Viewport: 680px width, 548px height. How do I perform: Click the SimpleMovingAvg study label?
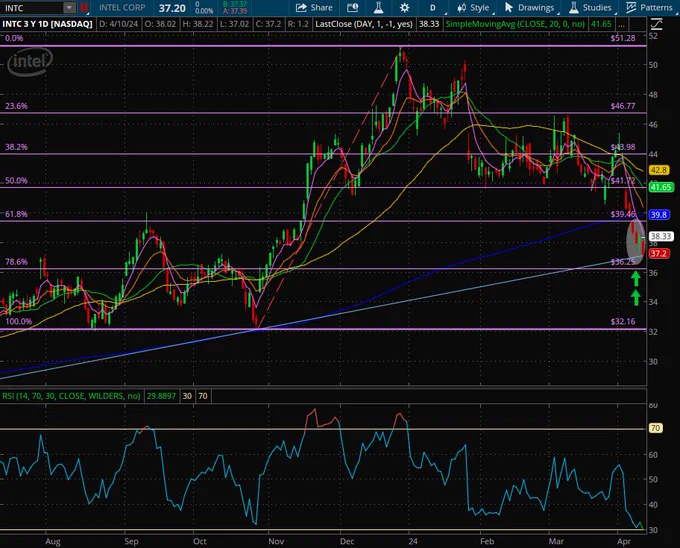pyautogui.click(x=515, y=24)
